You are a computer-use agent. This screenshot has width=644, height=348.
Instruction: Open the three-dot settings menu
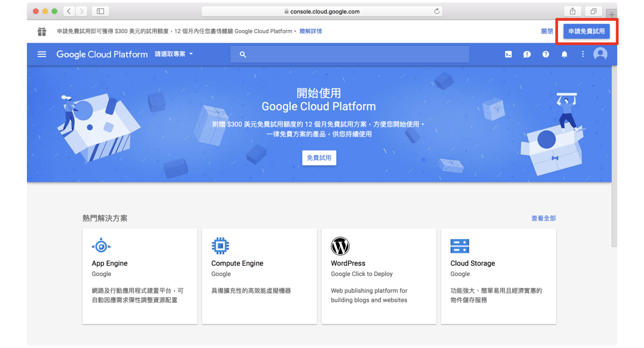[x=583, y=54]
